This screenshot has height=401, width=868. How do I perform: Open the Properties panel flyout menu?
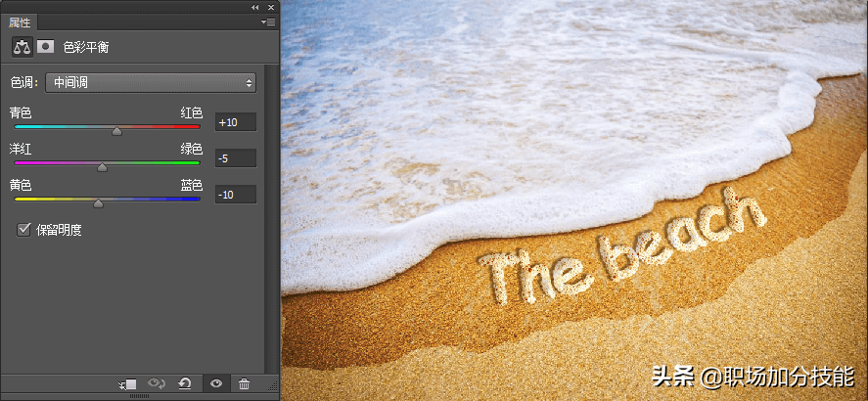pyautogui.click(x=268, y=22)
